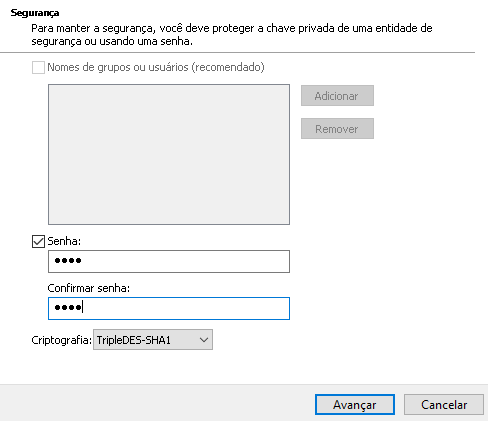Click the Remover button
Image resolution: width=488 pixels, height=421 pixels.
click(x=337, y=129)
